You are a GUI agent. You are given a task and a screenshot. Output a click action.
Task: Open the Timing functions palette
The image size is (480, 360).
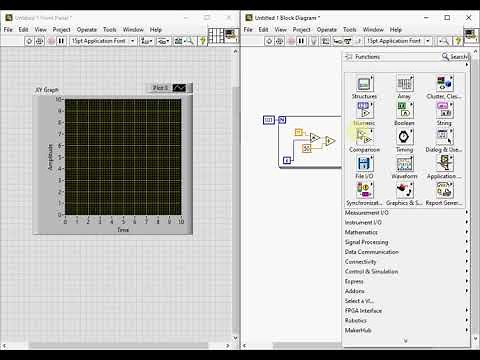(x=404, y=137)
